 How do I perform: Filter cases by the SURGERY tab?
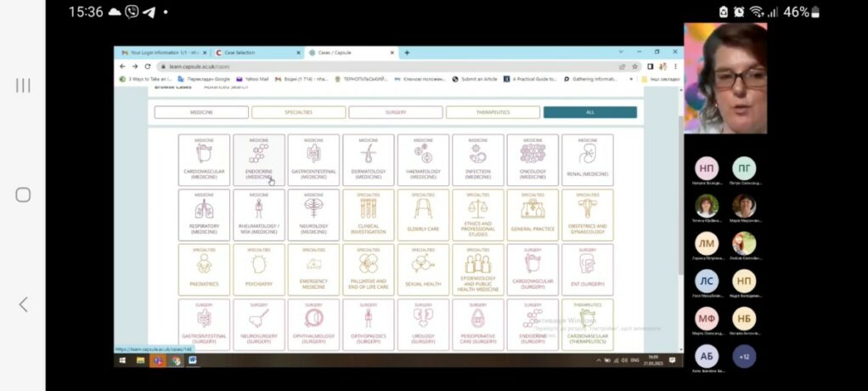(396, 112)
